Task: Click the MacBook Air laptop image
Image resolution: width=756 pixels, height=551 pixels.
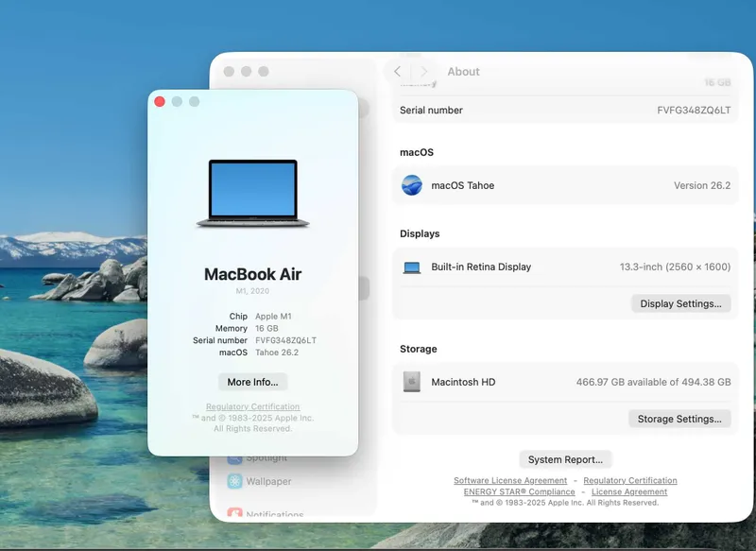Action: coord(252,194)
